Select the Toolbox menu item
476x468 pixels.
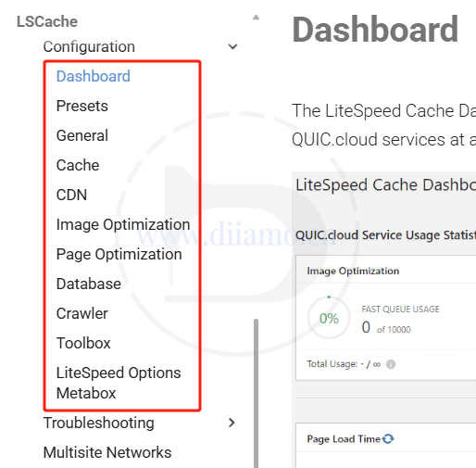point(83,343)
